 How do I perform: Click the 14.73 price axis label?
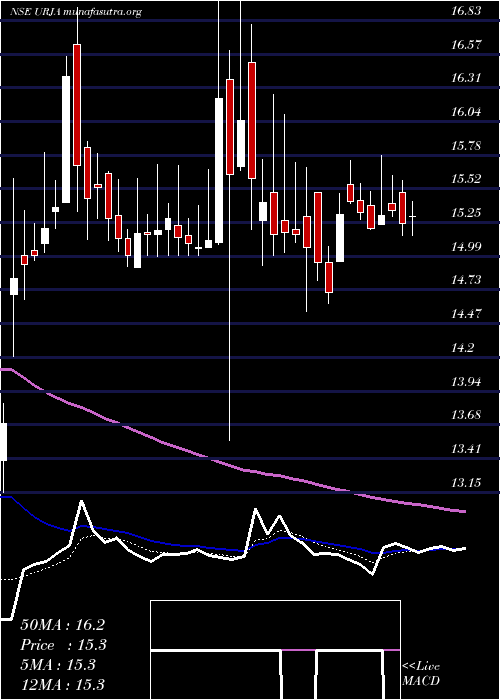[466, 280]
